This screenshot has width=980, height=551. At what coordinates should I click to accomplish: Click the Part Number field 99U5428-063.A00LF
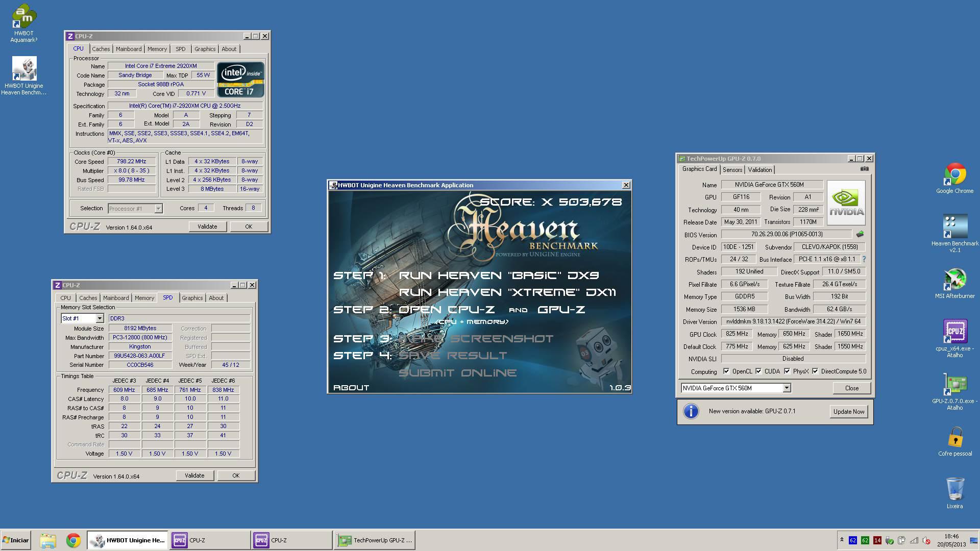point(140,356)
